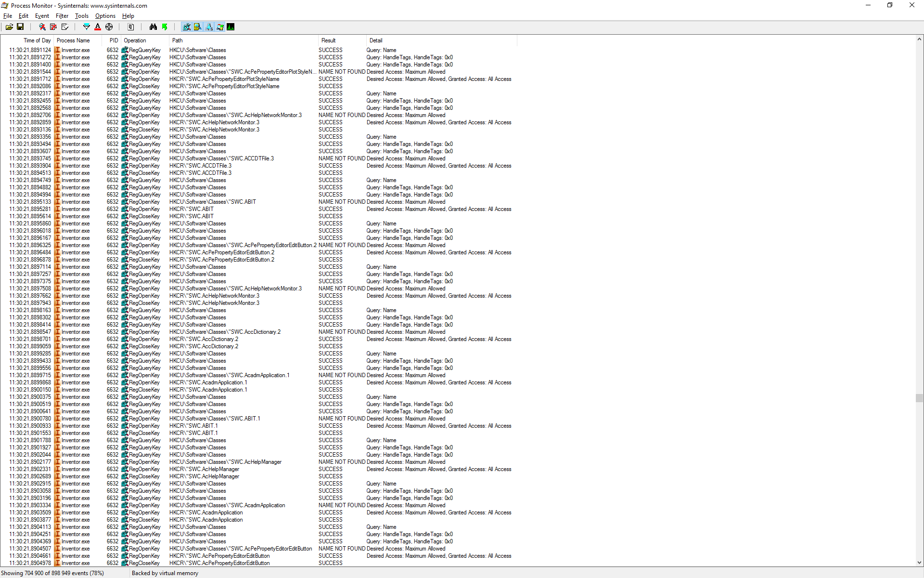Viewport: 924px width, 578px height.
Task: Click the Time of Day column header
Action: [27, 40]
